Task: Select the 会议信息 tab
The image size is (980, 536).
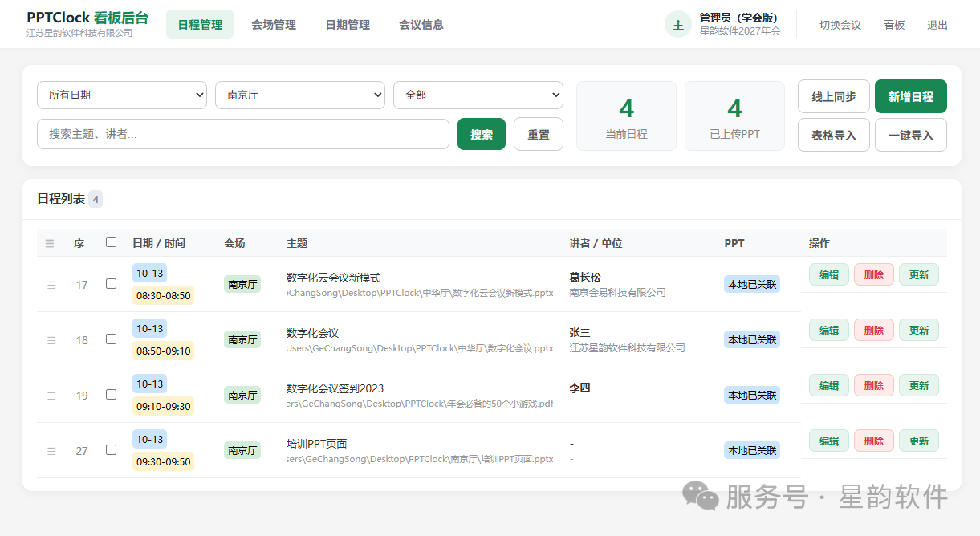Action: (421, 24)
